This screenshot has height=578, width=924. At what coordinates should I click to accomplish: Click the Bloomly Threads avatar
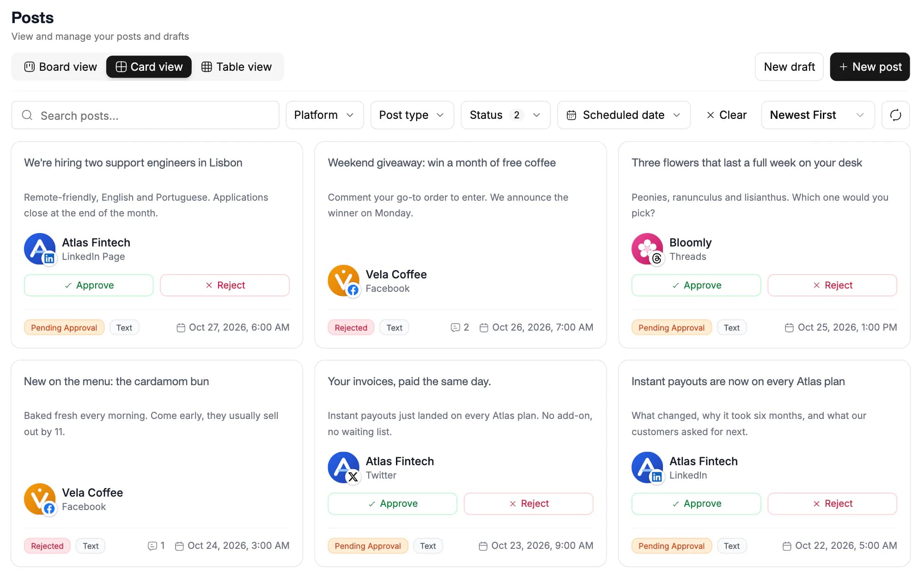647,249
